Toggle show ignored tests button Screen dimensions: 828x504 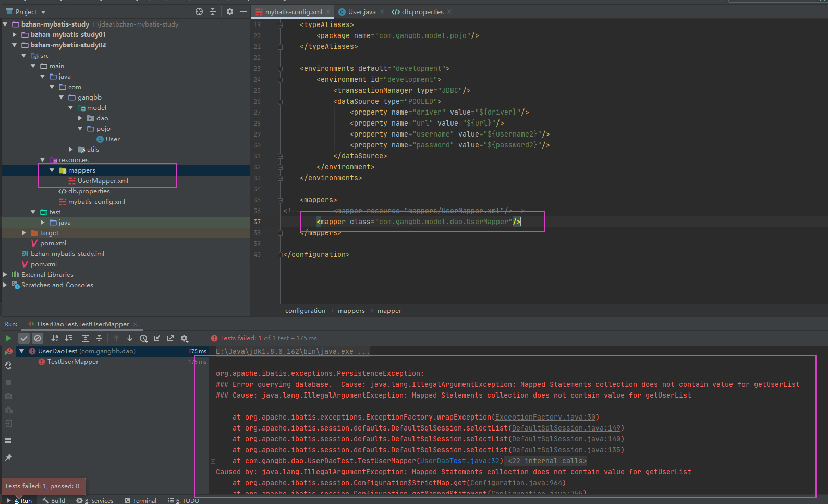click(x=38, y=338)
